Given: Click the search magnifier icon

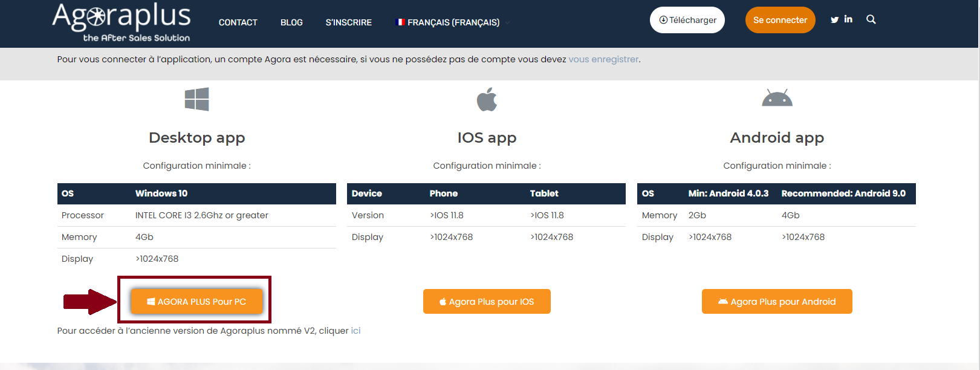Looking at the screenshot, I should [871, 19].
